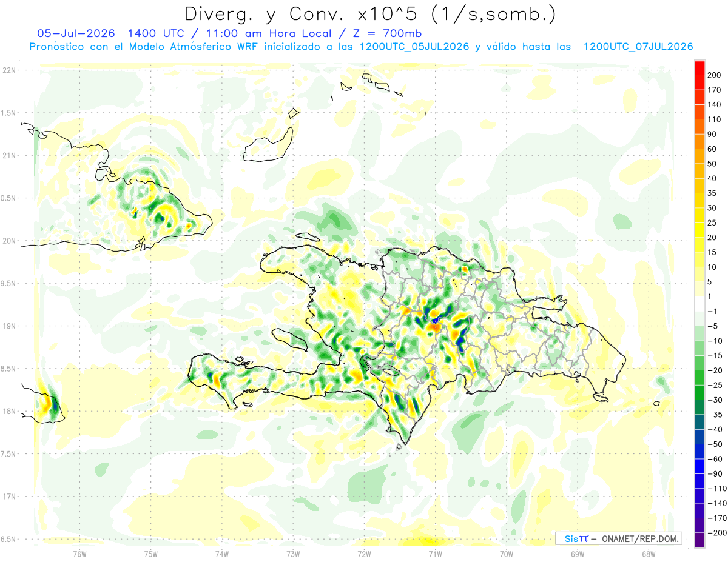
Task: Click the white color bar swatch between 1 and -1
Action: click(699, 304)
